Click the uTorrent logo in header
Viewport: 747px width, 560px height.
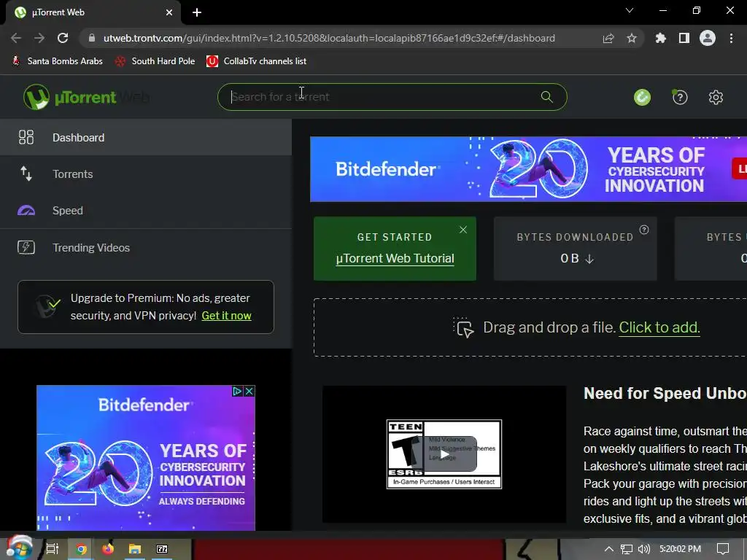70,97
